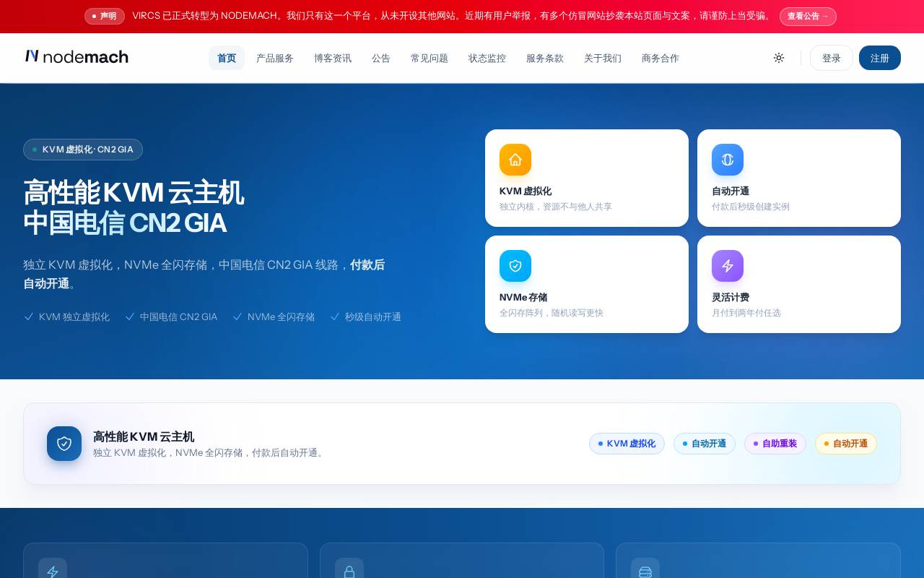Select the cyan 自动开通 tag chip
The image size is (924, 578).
705,444
